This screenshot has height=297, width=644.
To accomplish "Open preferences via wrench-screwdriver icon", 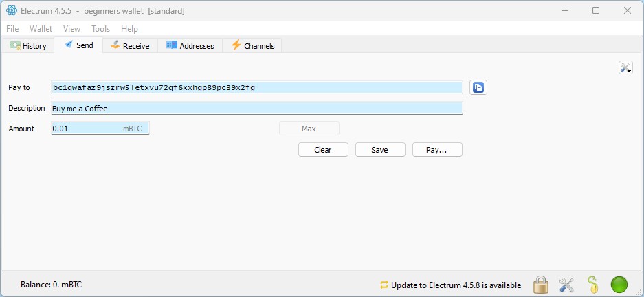I will 566,285.
